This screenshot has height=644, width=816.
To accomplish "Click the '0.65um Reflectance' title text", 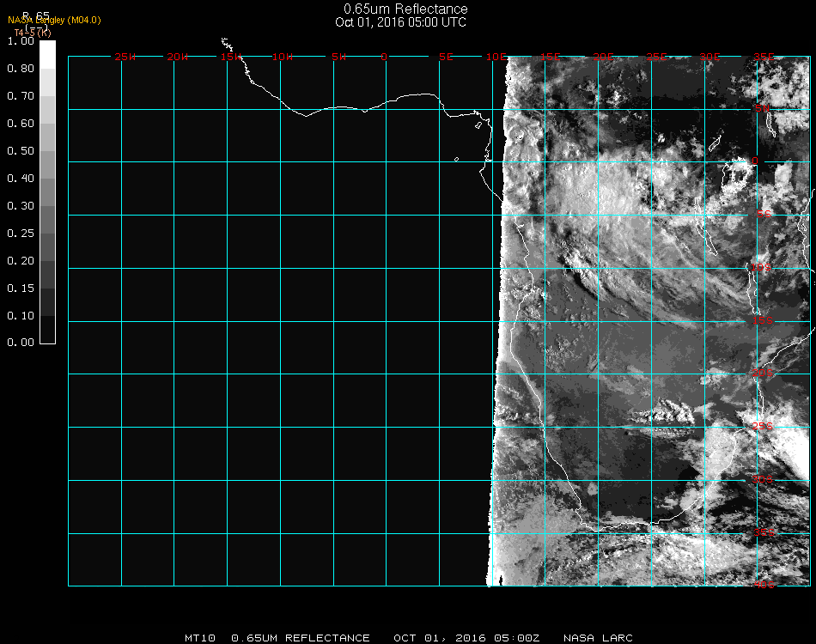I will tap(405, 9).
